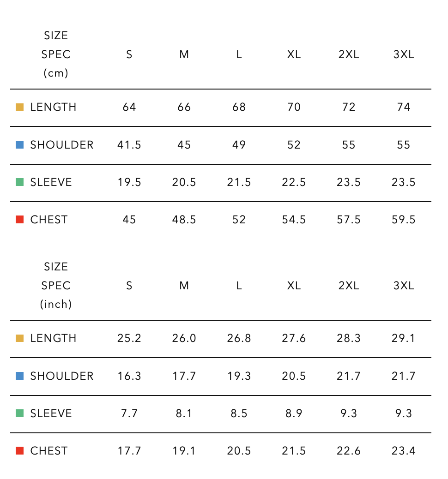This screenshot has height=479, width=448.
Task: Click the 3XL column header in cm table
Action: (404, 54)
